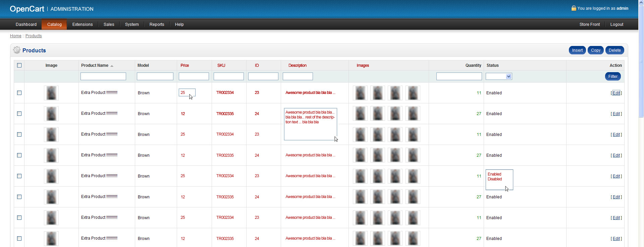Click the Quantity column header
Image resolution: width=644 pixels, height=247 pixels.
tap(473, 65)
